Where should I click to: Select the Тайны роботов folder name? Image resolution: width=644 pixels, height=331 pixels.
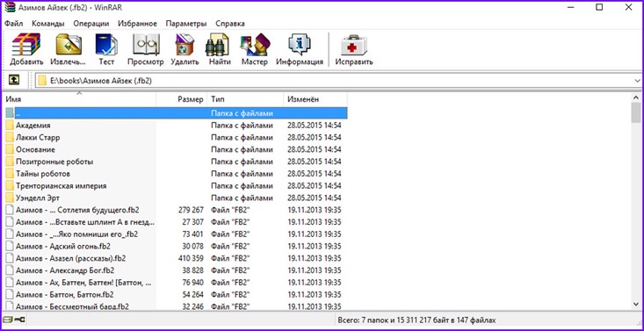[43, 174]
